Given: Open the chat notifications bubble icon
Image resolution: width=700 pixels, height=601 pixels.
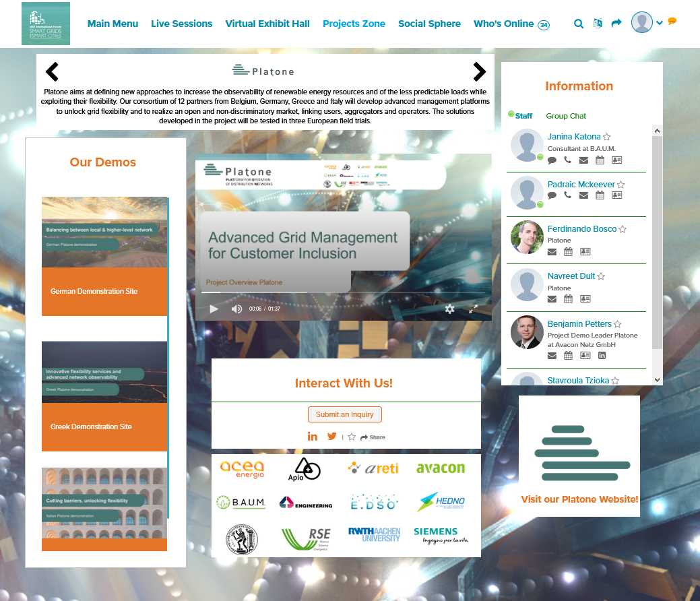Looking at the screenshot, I should pyautogui.click(x=672, y=21).
